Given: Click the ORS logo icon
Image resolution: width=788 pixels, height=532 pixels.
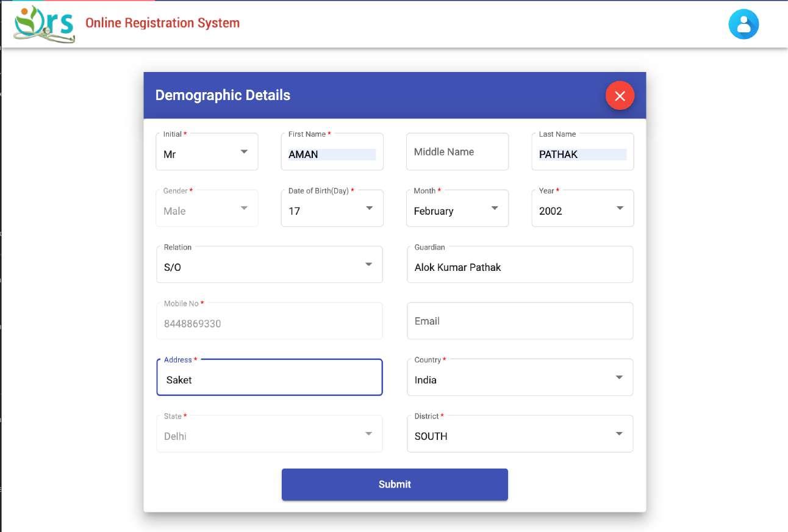Looking at the screenshot, I should 44,24.
